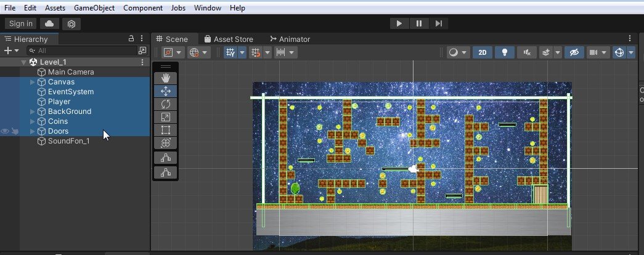The height and width of the screenshot is (255, 644).
Task: Toggle 2D view mode
Action: (x=482, y=52)
